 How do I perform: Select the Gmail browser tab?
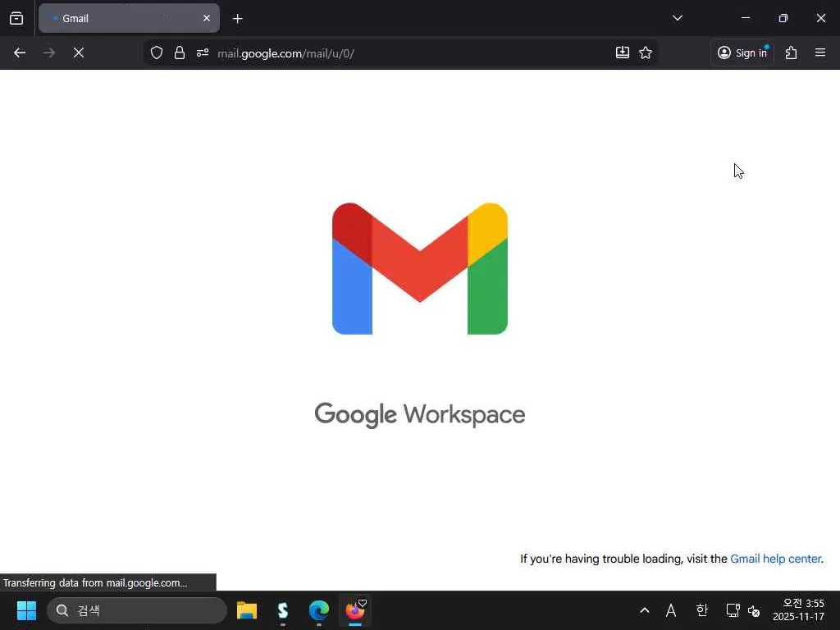[x=129, y=18]
